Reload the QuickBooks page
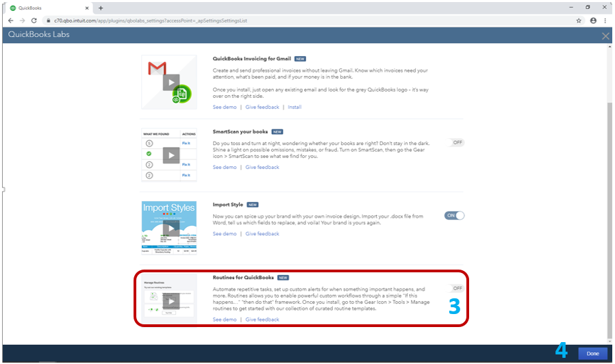The height and width of the screenshot is (364, 615). [34, 21]
